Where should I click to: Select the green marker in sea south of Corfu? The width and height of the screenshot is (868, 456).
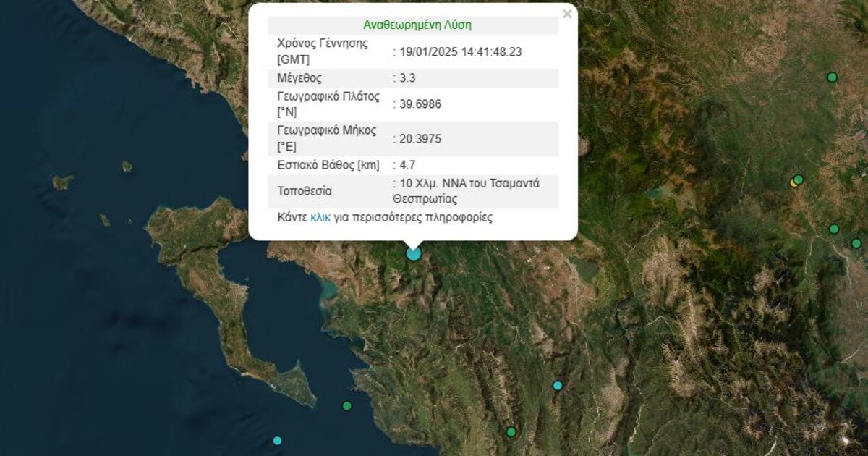pyautogui.click(x=346, y=406)
